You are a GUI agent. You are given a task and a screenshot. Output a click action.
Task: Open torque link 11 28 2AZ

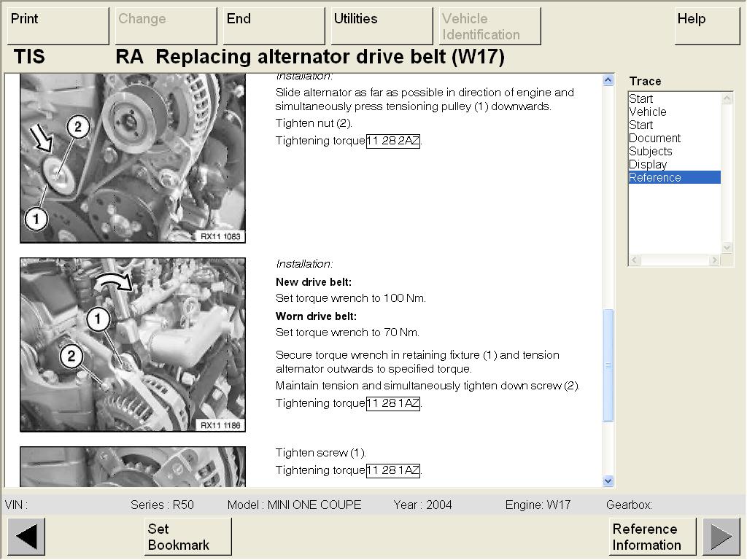[393, 141]
